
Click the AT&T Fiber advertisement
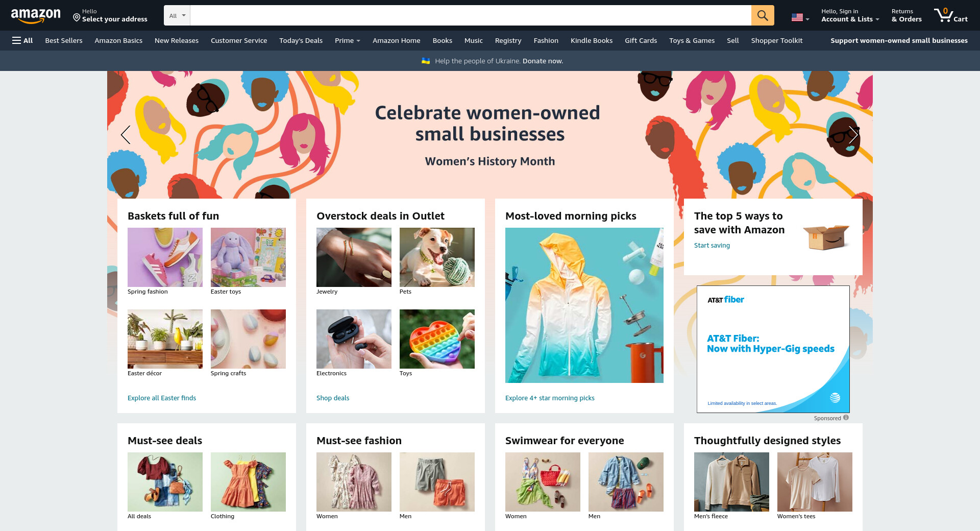[x=773, y=349]
